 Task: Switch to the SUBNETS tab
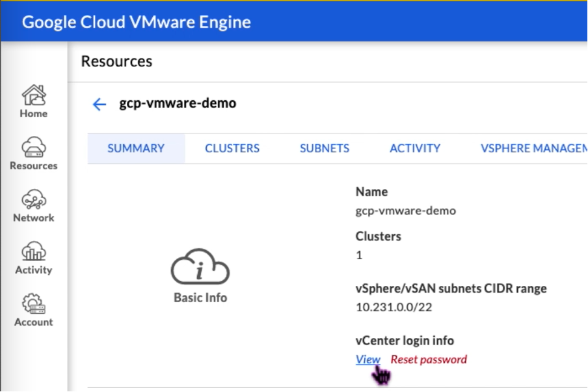click(x=325, y=148)
